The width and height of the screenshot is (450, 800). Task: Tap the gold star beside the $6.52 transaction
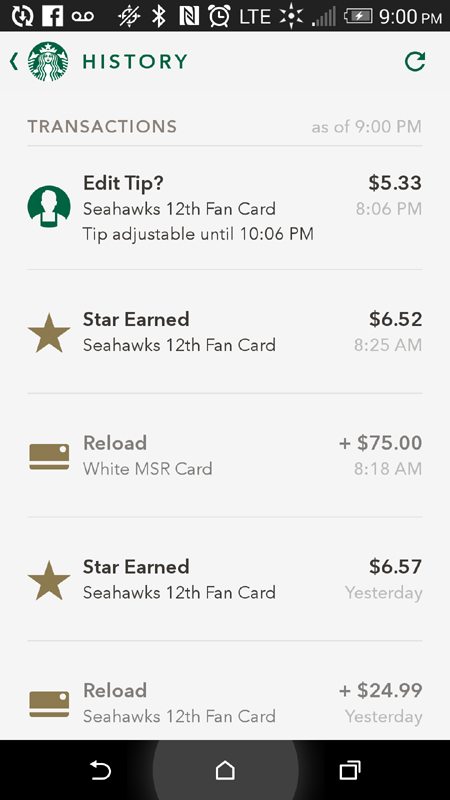(49, 333)
